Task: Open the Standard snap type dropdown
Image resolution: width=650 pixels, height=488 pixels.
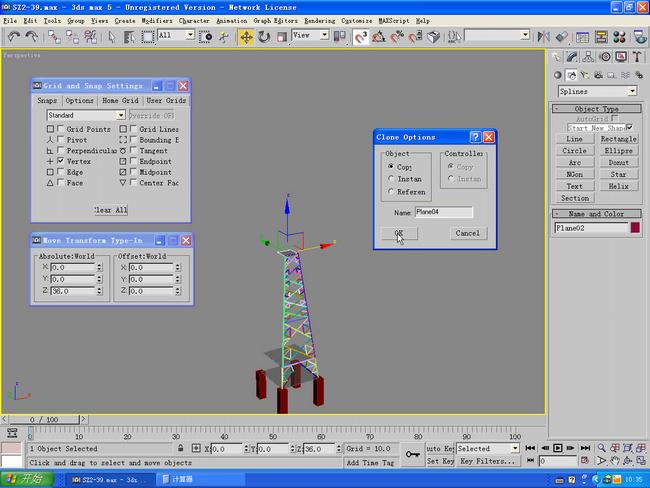Action: [121, 115]
